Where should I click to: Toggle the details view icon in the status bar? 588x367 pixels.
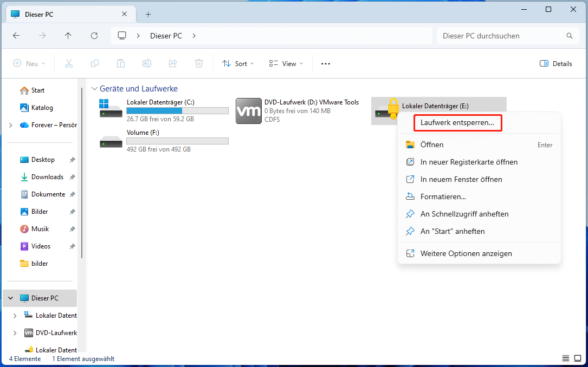point(565,358)
